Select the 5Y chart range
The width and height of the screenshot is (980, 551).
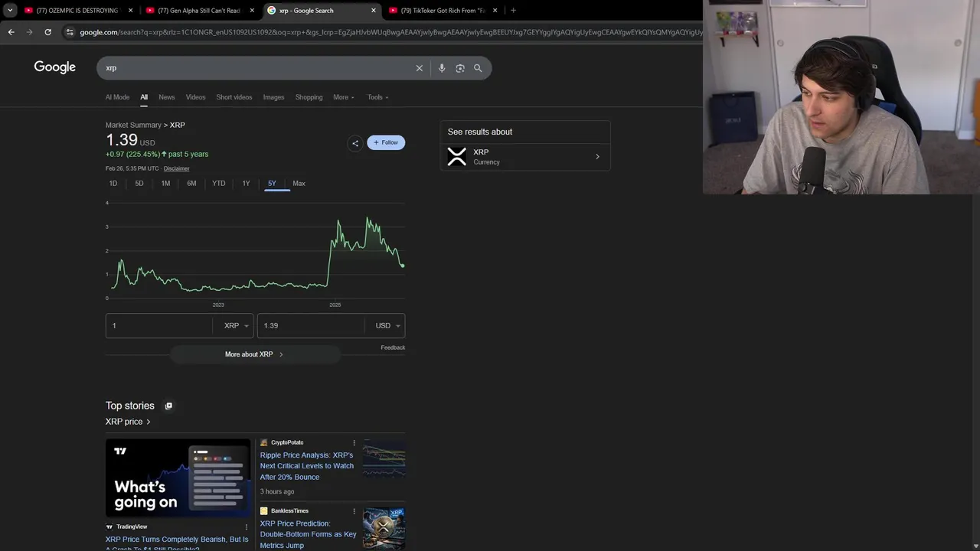(272, 184)
